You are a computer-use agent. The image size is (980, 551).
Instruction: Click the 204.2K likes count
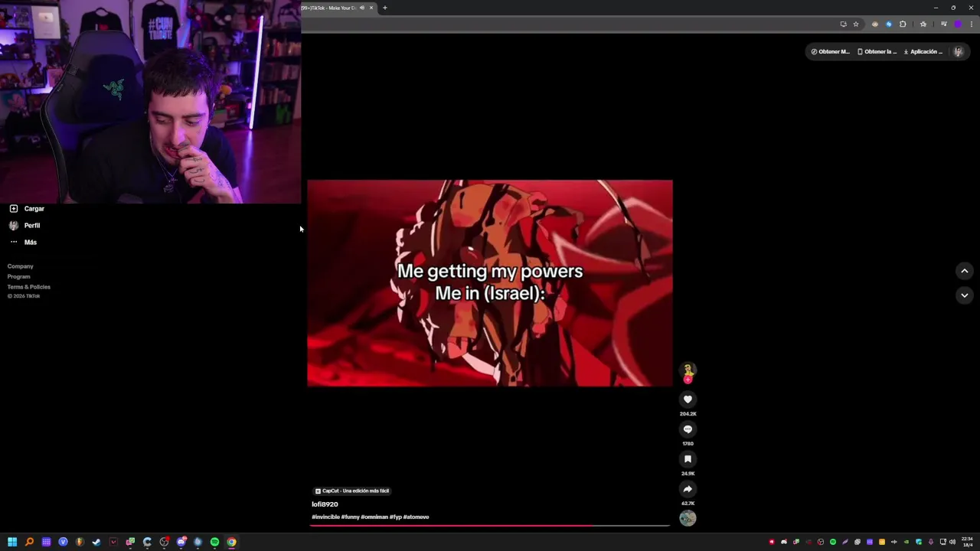tap(688, 414)
